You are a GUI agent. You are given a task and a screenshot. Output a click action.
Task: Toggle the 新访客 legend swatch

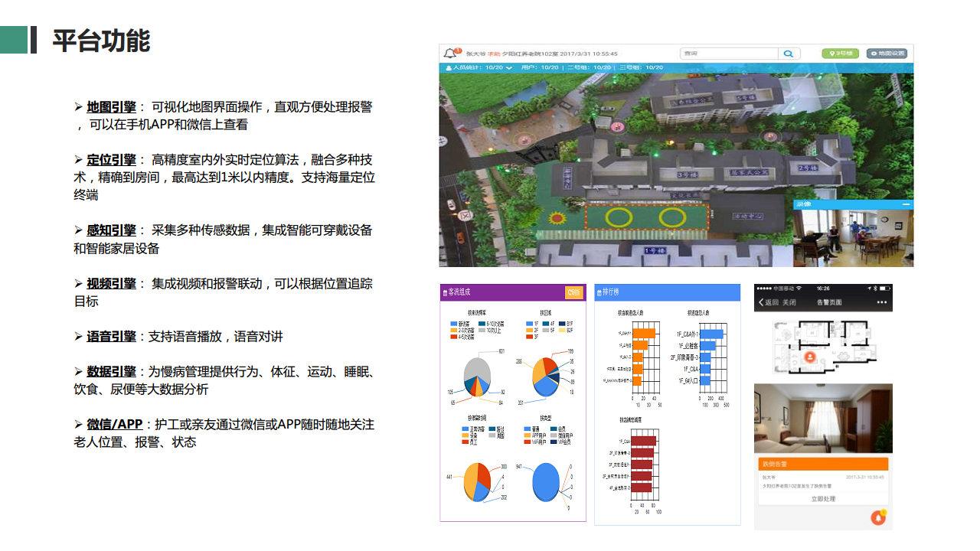pos(454,323)
